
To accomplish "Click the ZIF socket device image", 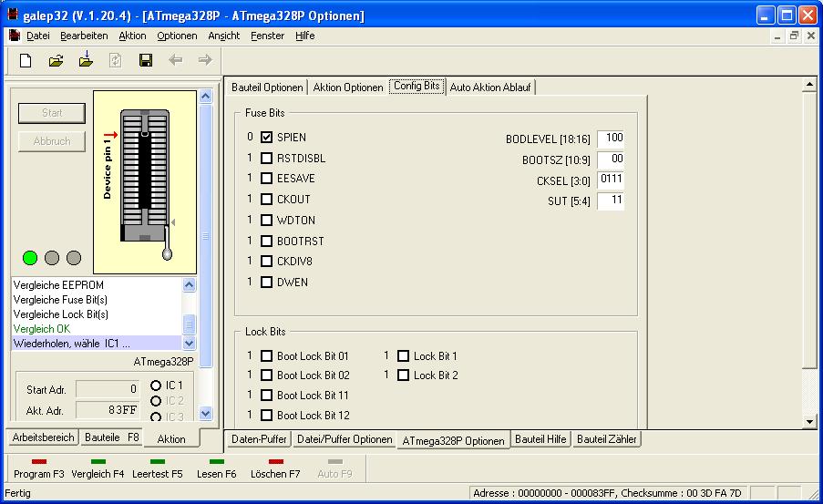I will (145, 181).
